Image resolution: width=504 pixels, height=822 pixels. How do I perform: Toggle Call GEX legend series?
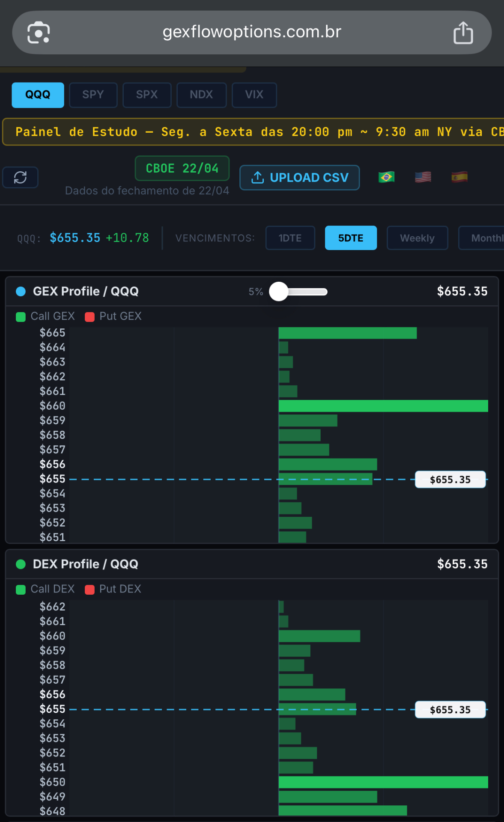pyautogui.click(x=45, y=316)
